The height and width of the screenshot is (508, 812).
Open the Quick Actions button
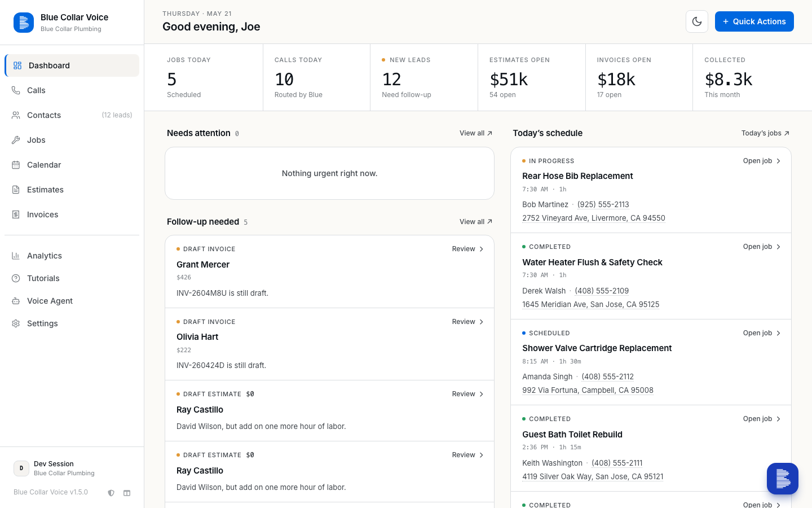754,21
